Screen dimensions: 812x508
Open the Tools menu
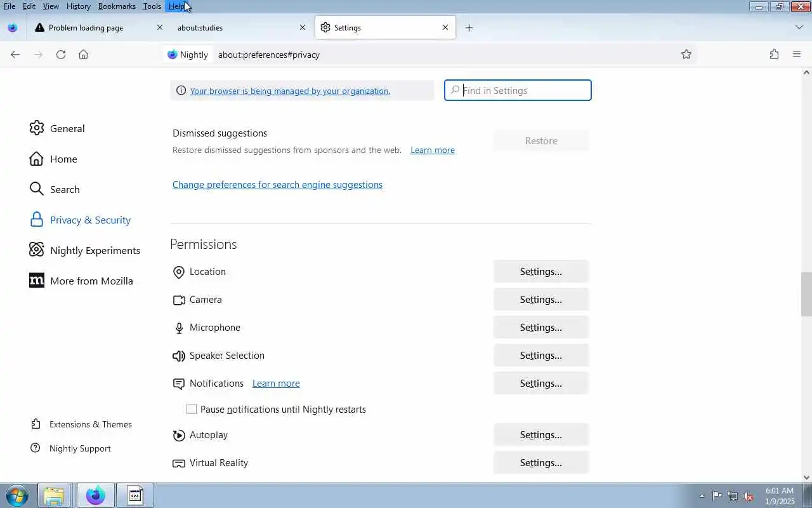pyautogui.click(x=152, y=6)
